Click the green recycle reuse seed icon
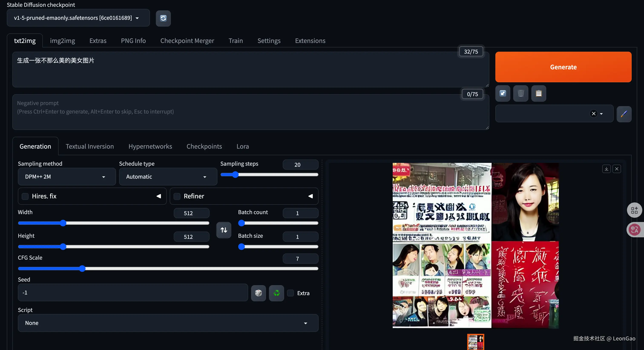 (276, 293)
